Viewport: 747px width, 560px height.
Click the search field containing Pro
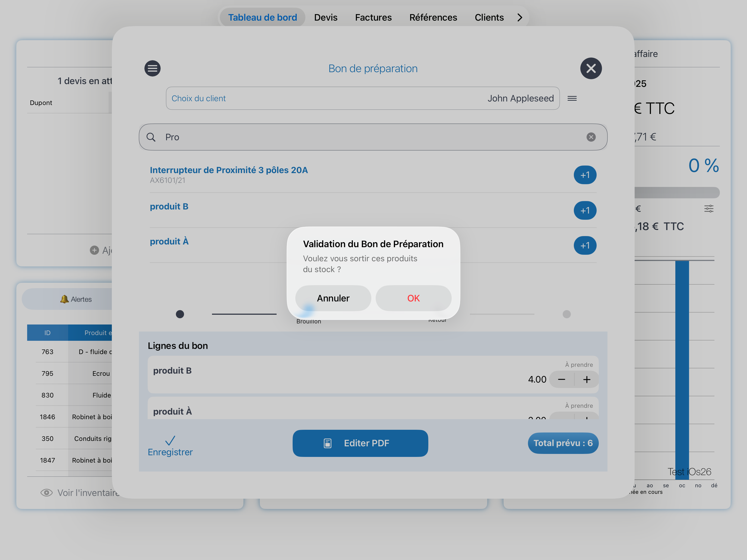click(x=372, y=137)
